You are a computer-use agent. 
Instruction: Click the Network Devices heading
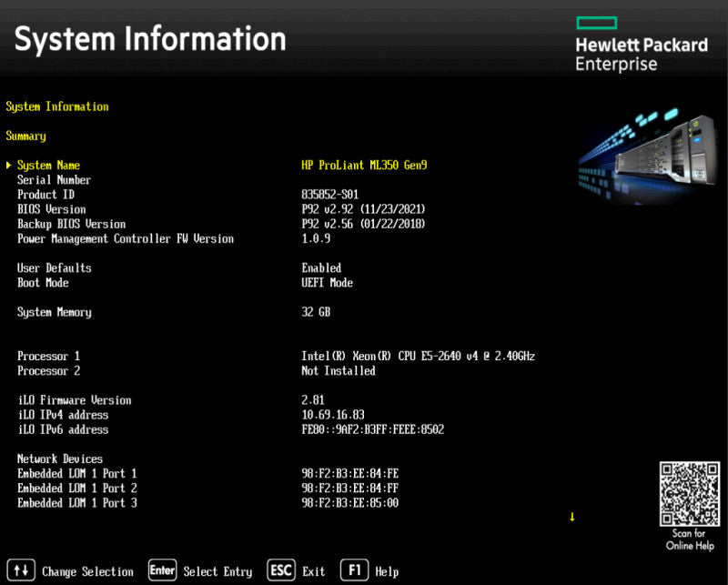(x=60, y=459)
